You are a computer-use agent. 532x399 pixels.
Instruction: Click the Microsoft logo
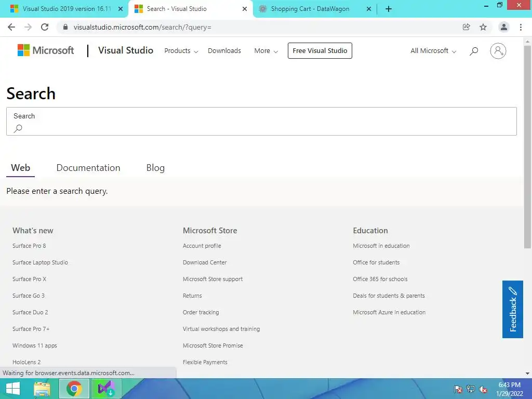(46, 50)
